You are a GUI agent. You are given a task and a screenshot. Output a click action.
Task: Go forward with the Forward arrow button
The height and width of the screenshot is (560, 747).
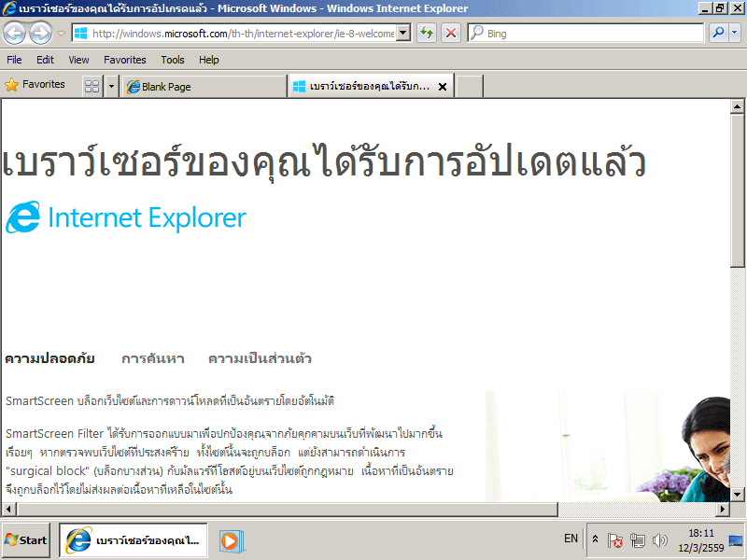click(40, 33)
